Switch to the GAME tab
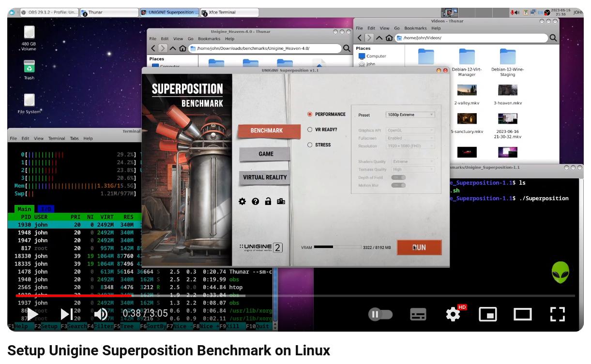The image size is (591, 364). tap(265, 154)
